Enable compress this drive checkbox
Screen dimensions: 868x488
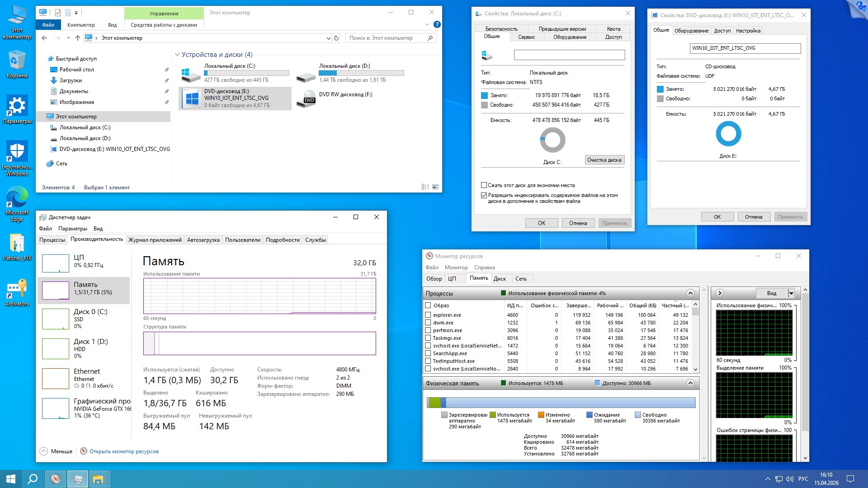pos(484,185)
